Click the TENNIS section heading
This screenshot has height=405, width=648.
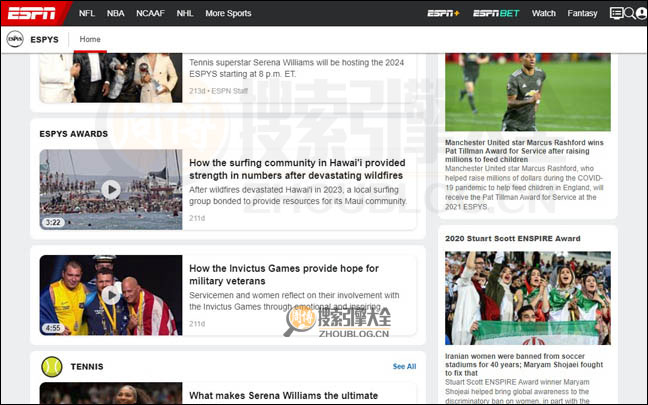pyautogui.click(x=87, y=367)
